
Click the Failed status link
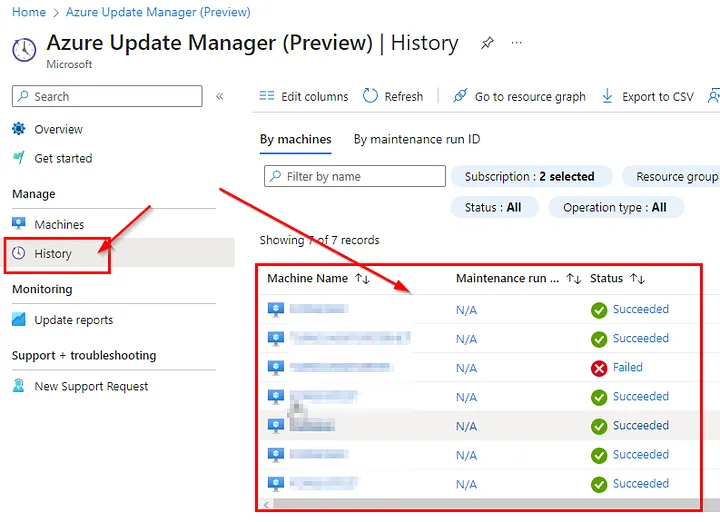pyautogui.click(x=627, y=367)
